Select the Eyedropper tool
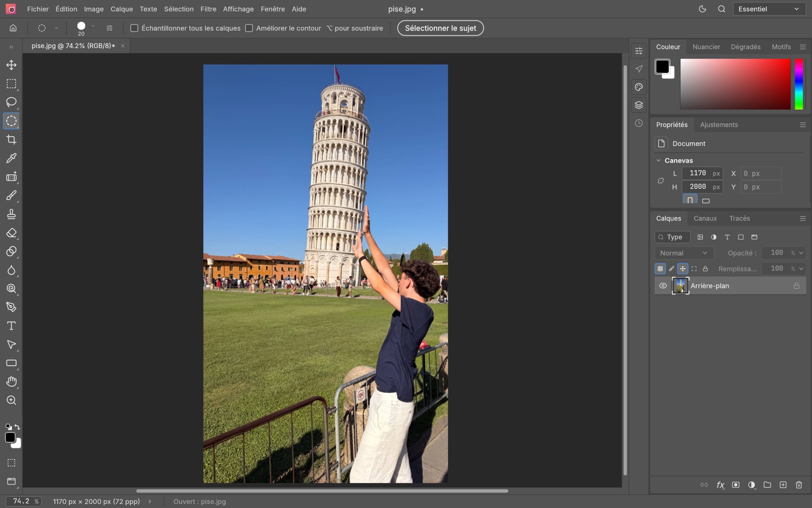The width and height of the screenshot is (812, 508). [11, 158]
